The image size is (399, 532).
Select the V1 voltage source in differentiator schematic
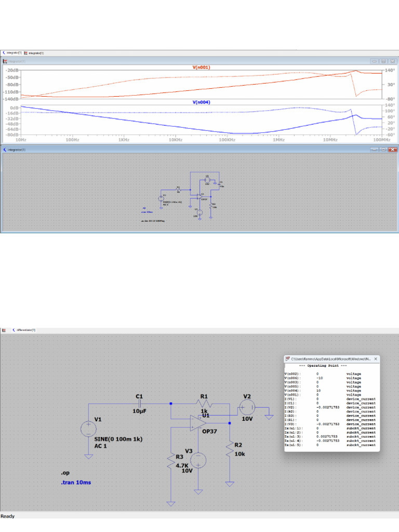pyautogui.click(x=88, y=429)
